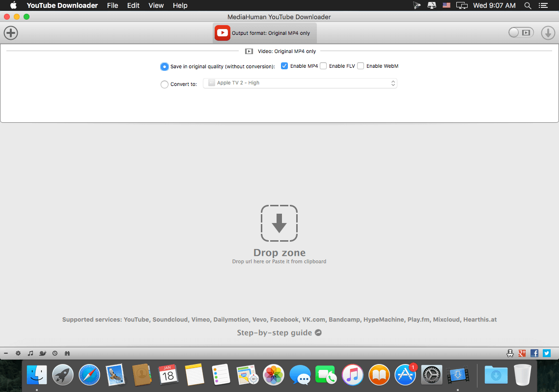This screenshot has height=392, width=559.
Task: Open the File menu
Action: tap(112, 5)
